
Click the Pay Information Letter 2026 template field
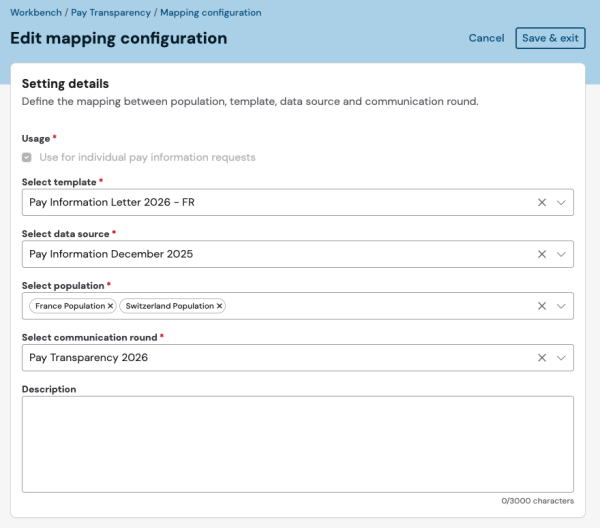pos(298,202)
